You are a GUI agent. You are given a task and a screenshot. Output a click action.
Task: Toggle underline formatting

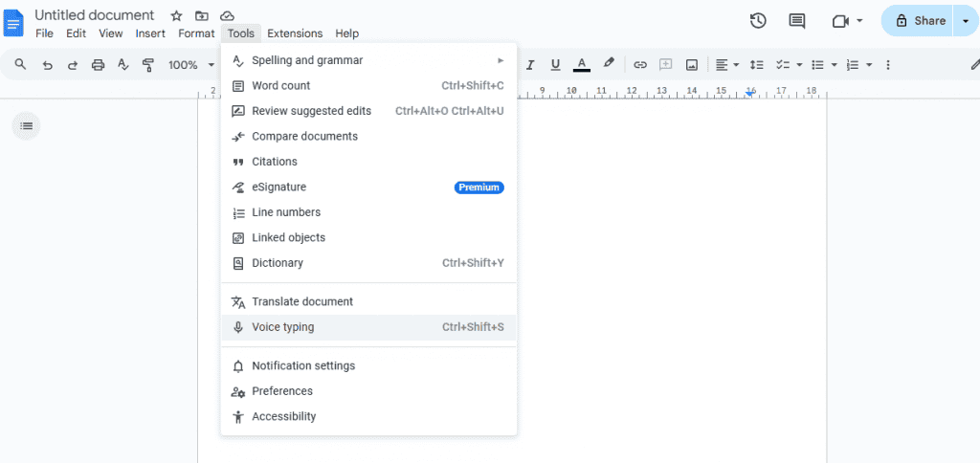pyautogui.click(x=556, y=65)
